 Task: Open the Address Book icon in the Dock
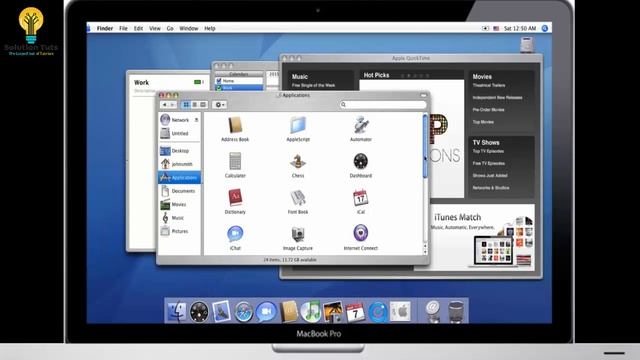click(x=289, y=312)
